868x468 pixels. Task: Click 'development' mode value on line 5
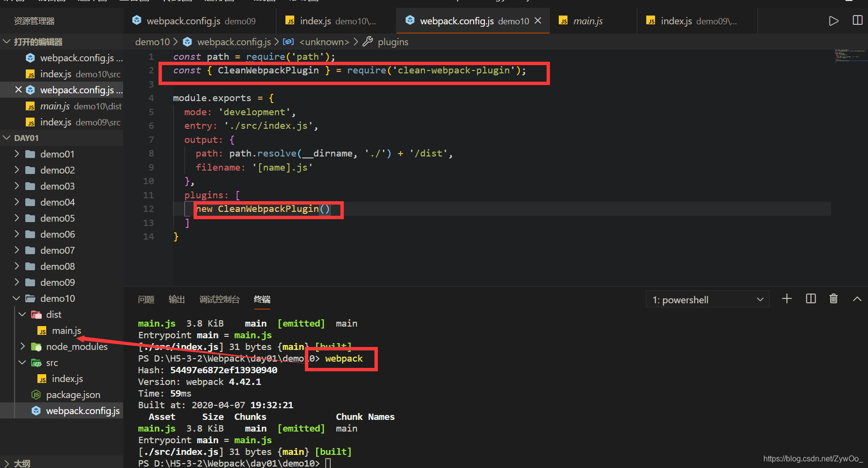[254, 112]
